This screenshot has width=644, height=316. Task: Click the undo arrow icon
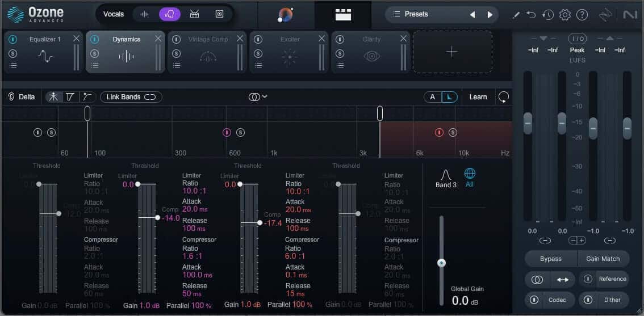pyautogui.click(x=531, y=15)
